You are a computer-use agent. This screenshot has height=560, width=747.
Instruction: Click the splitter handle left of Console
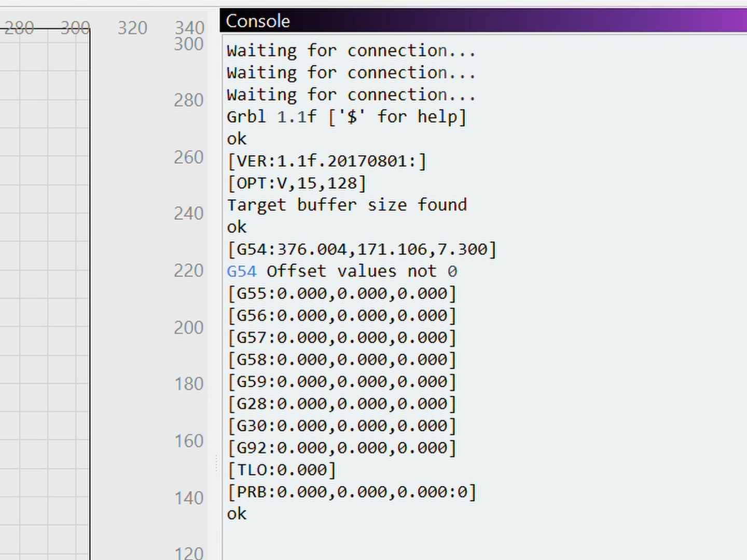tap(216, 463)
